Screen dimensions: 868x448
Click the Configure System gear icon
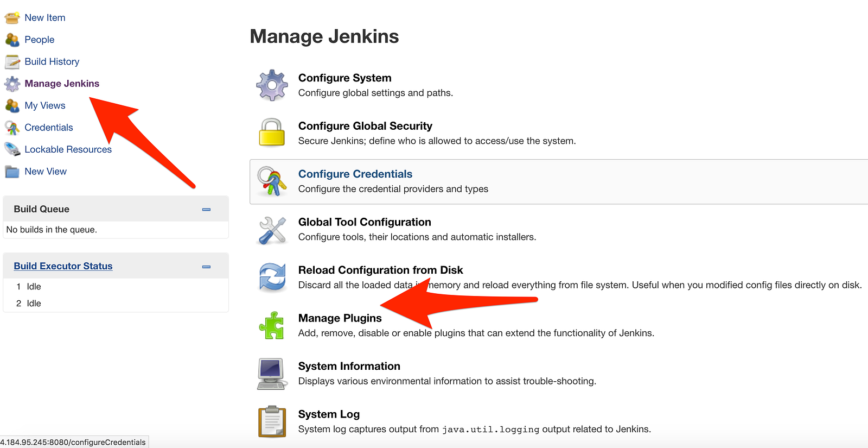[x=272, y=85]
